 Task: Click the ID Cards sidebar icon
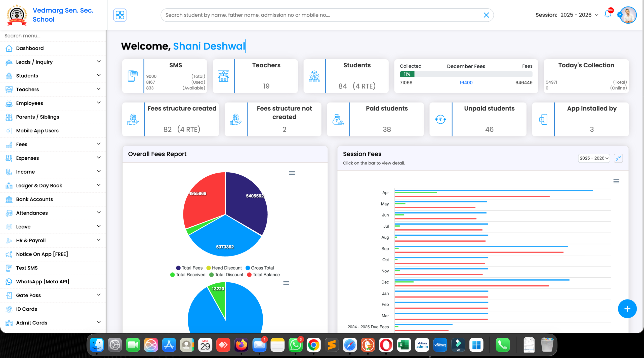(x=9, y=309)
